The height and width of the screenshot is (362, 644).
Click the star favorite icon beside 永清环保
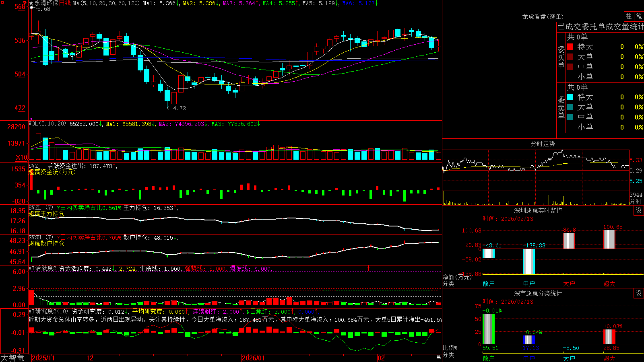click(x=31, y=3)
